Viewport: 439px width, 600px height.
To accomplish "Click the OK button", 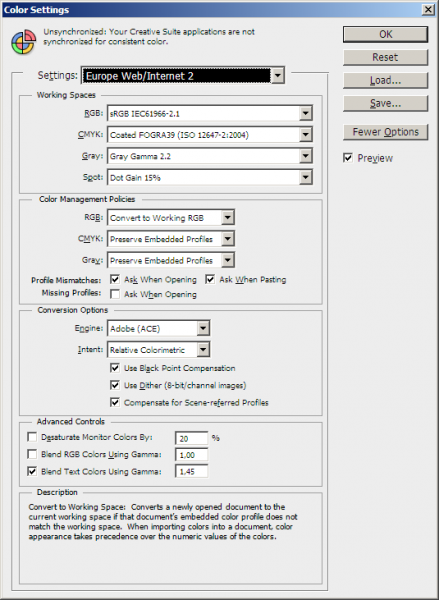I will (385, 34).
